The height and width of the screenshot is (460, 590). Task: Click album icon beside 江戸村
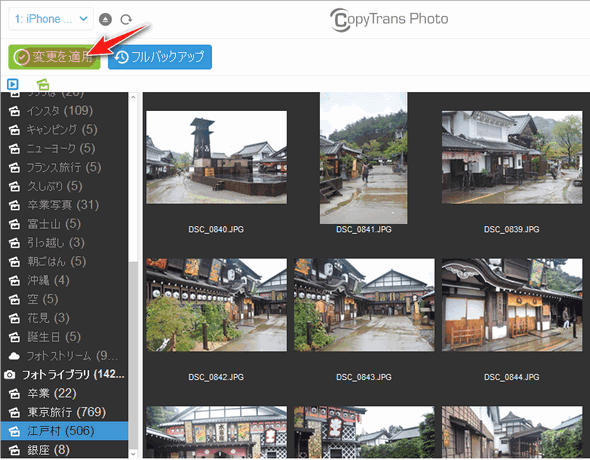tap(14, 431)
